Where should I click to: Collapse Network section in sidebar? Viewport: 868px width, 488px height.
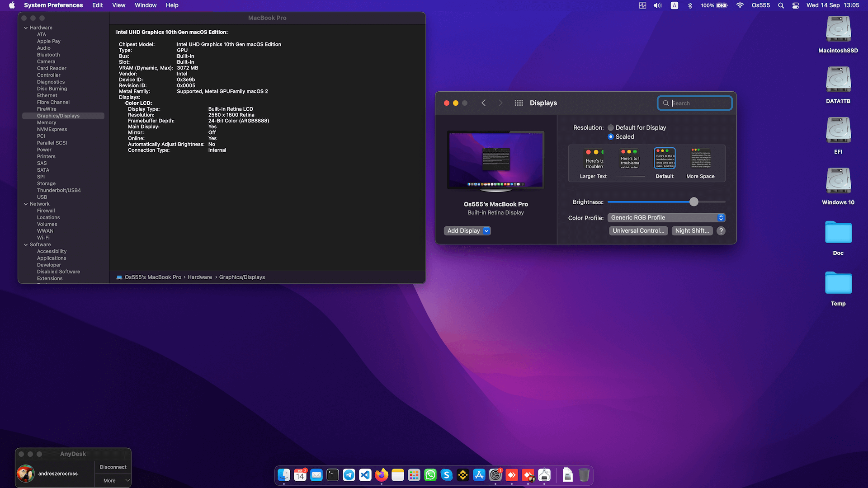(x=26, y=204)
